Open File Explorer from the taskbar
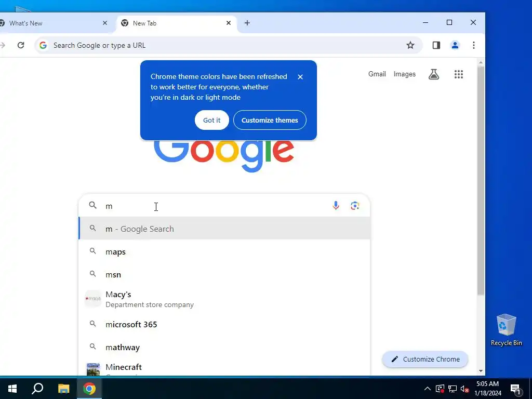 [x=63, y=389]
